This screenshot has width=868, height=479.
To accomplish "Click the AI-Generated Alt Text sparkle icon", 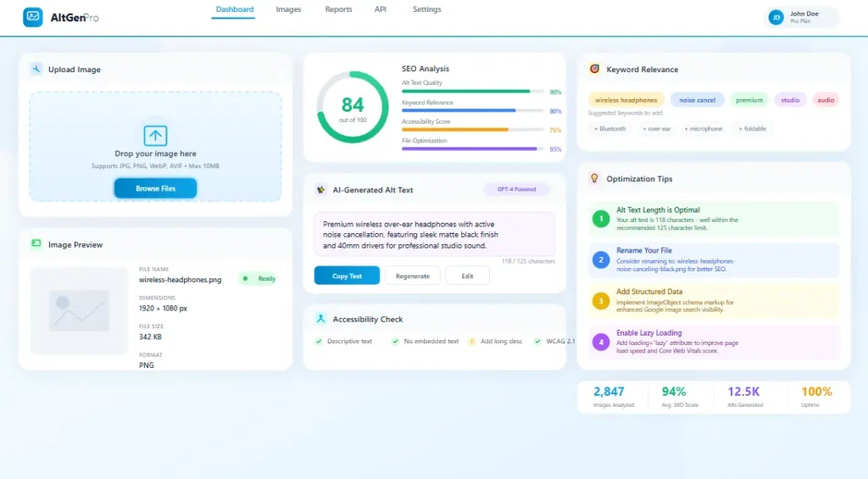I will tap(320, 190).
